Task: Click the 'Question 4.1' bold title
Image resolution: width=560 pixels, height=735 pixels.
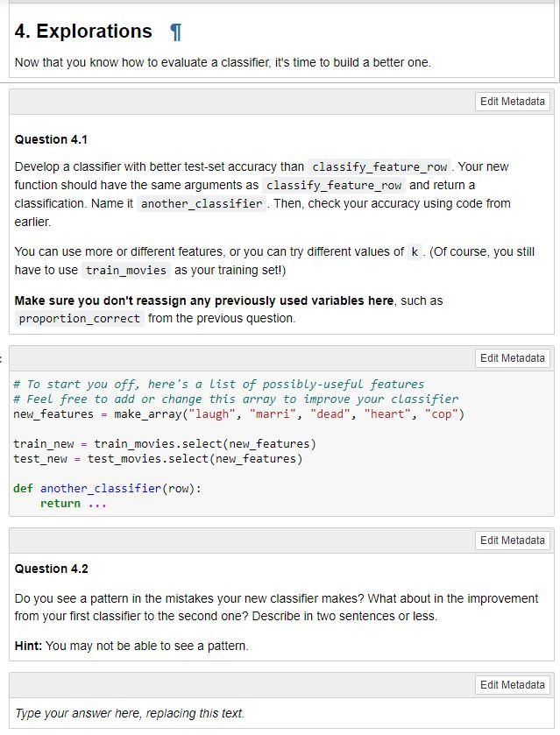Action: 51,139
